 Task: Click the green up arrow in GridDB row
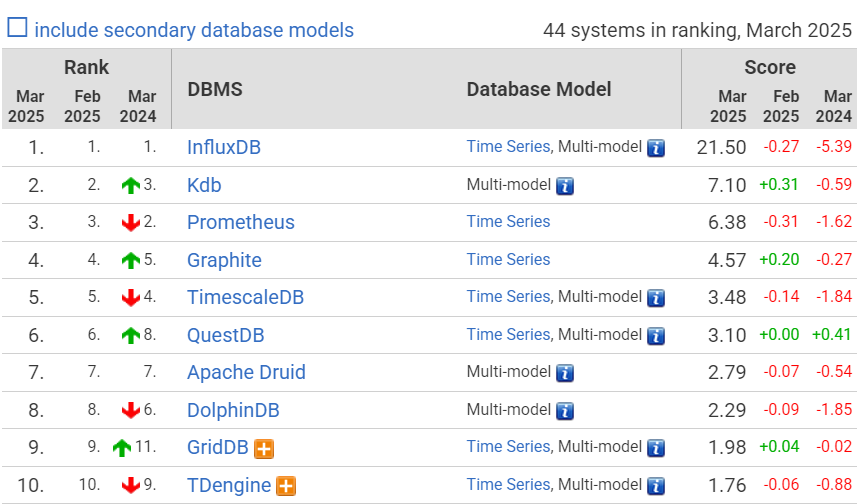click(122, 448)
